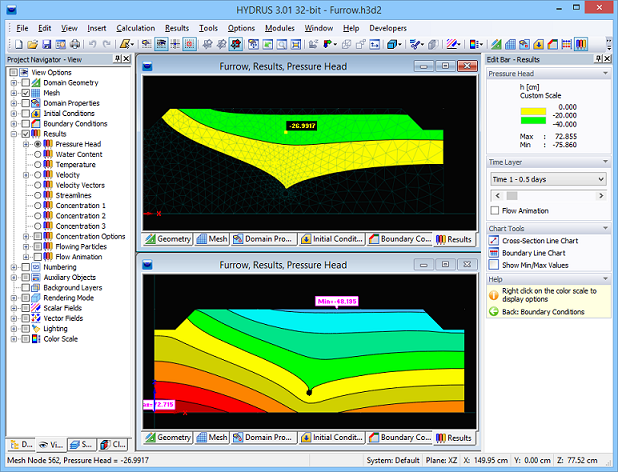Viewport: 618px width, 472px height.
Task: Select the Velocity Vectors radio button
Action: point(37,185)
